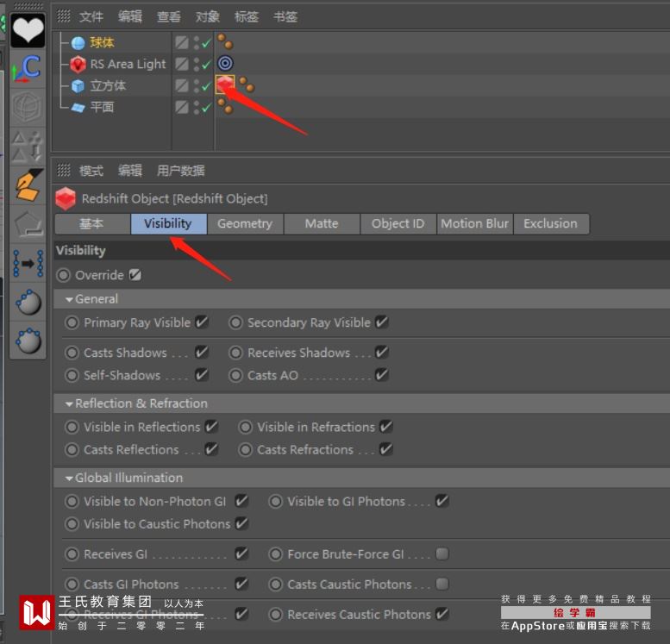Toggle visibility dots for 球体

point(196,43)
